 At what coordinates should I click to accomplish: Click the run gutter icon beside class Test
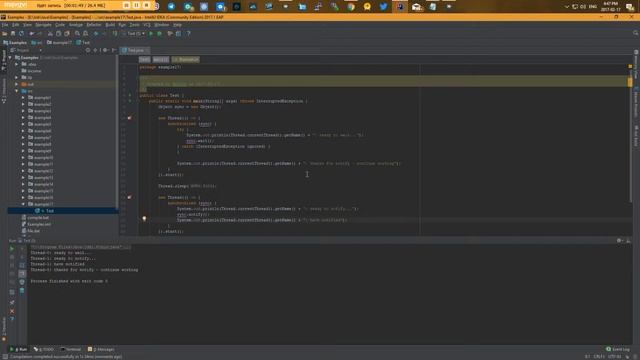130,96
